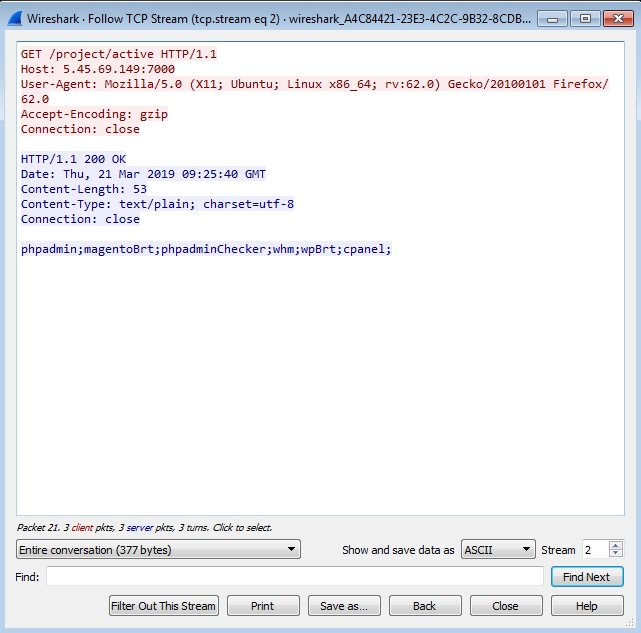This screenshot has width=641, height=633.
Task: Click the Save as... button
Action: click(344, 606)
